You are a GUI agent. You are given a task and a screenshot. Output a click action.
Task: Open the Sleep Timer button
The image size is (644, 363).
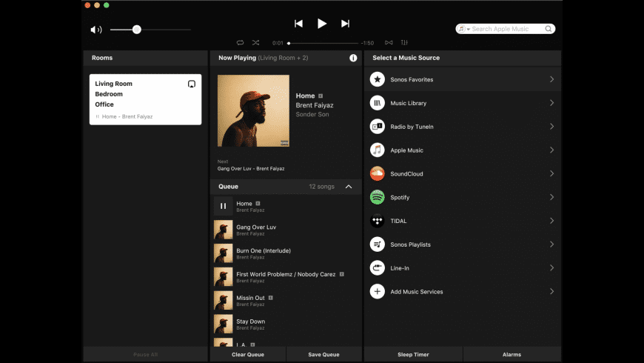pos(413,355)
